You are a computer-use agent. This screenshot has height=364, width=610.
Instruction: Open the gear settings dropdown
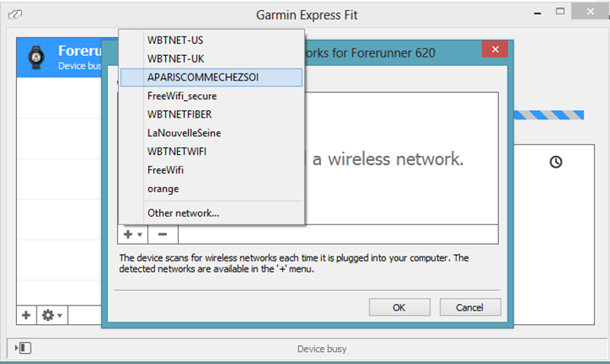53,315
